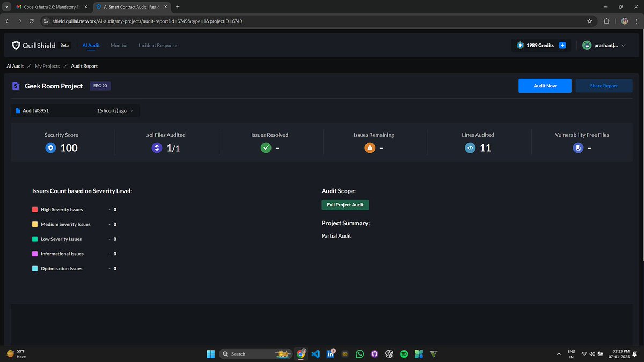The image size is (644, 362).
Task: Click the Audit Report breadcrumb
Action: coord(84,66)
